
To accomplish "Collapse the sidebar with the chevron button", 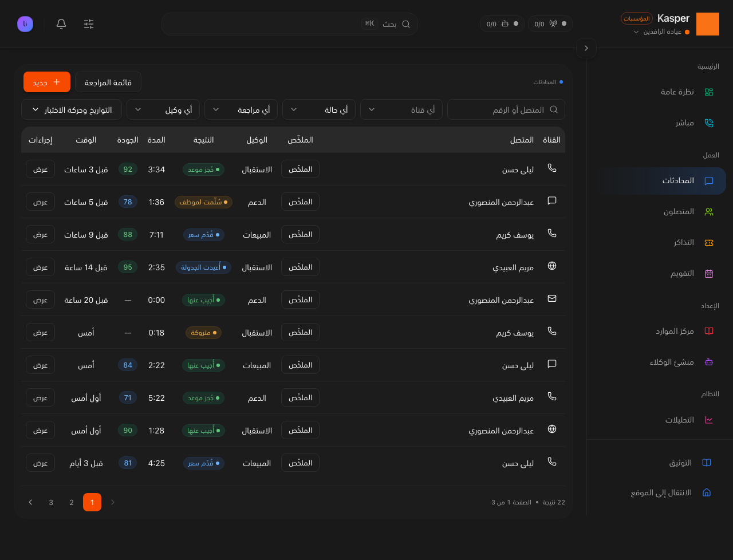I will 586,48.
